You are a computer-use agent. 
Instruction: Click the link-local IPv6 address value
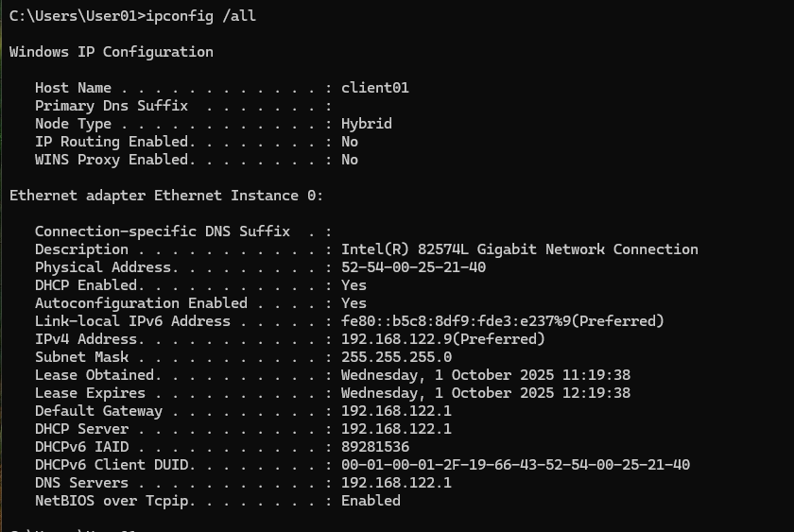(502, 321)
